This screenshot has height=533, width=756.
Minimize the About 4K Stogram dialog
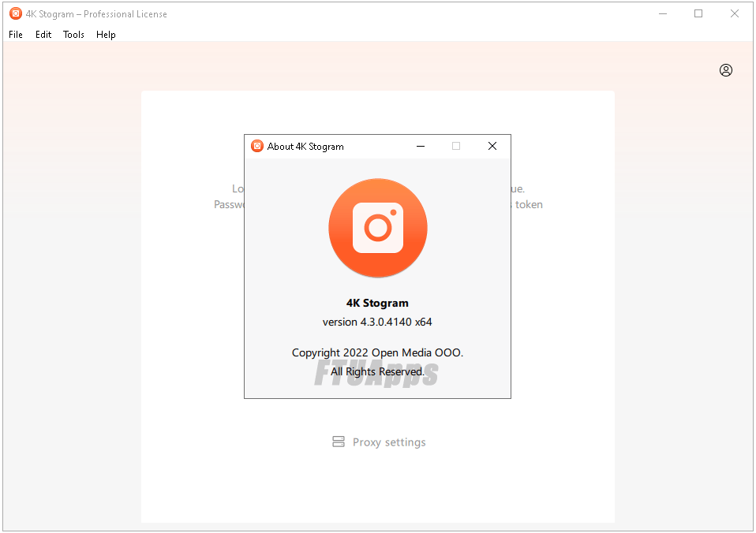[x=421, y=146]
